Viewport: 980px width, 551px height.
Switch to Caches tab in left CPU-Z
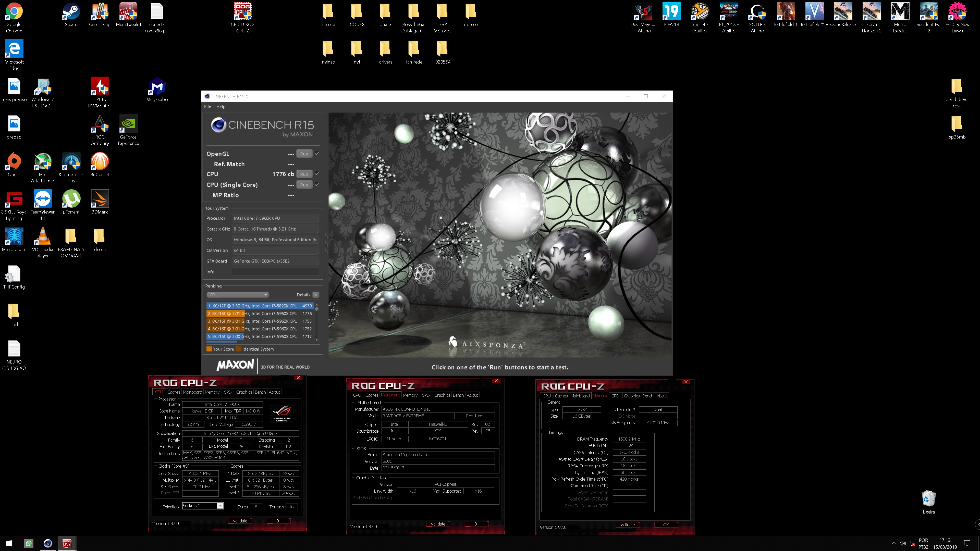pyautogui.click(x=174, y=392)
